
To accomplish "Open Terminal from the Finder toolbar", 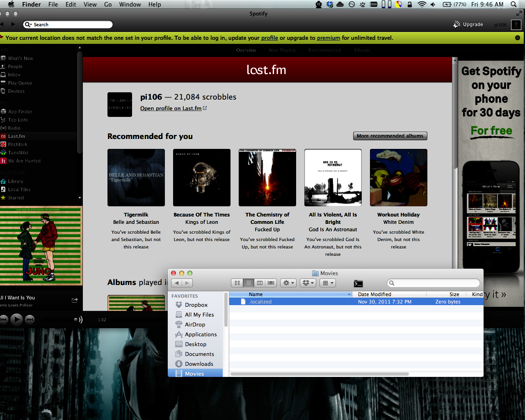I will tap(358, 283).
